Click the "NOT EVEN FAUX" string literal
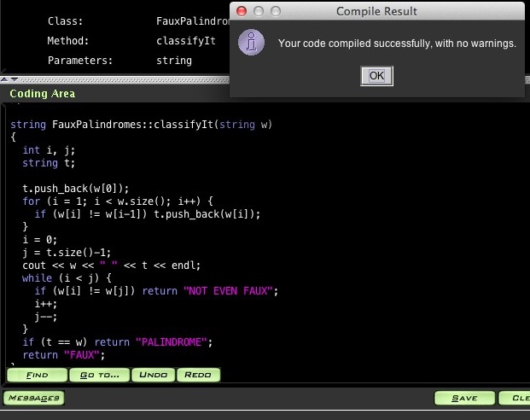Viewport: 530px width, 420px height. click(230, 291)
